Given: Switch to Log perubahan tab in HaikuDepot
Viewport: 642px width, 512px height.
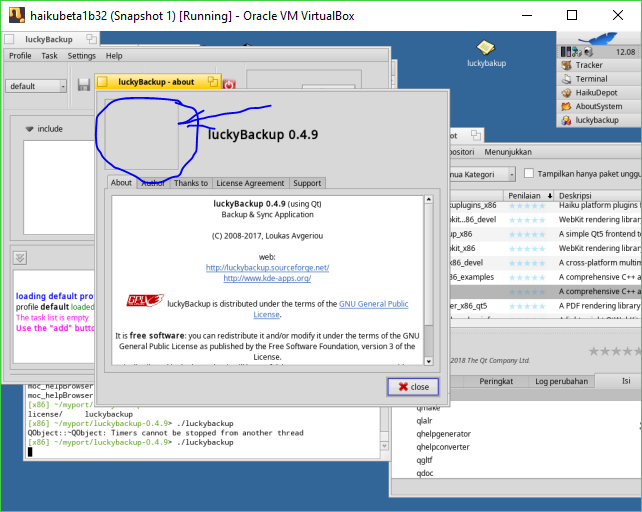Looking at the screenshot, I should point(561,381).
